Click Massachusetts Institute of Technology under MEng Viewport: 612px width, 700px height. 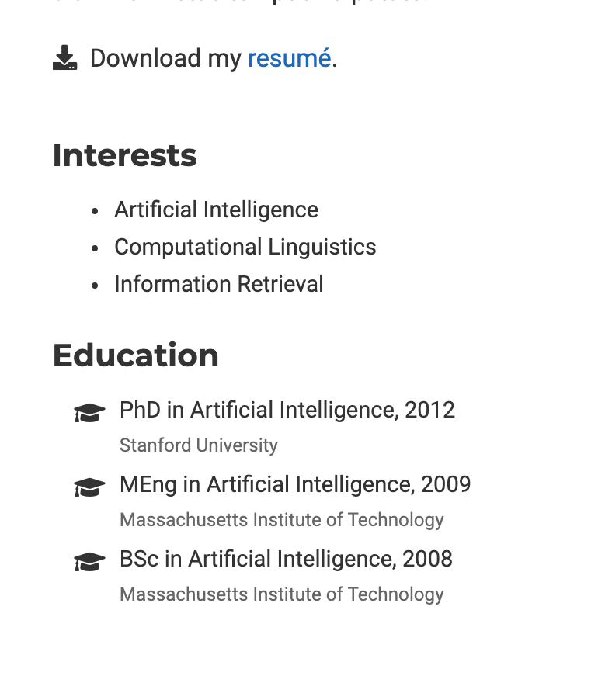(x=282, y=520)
